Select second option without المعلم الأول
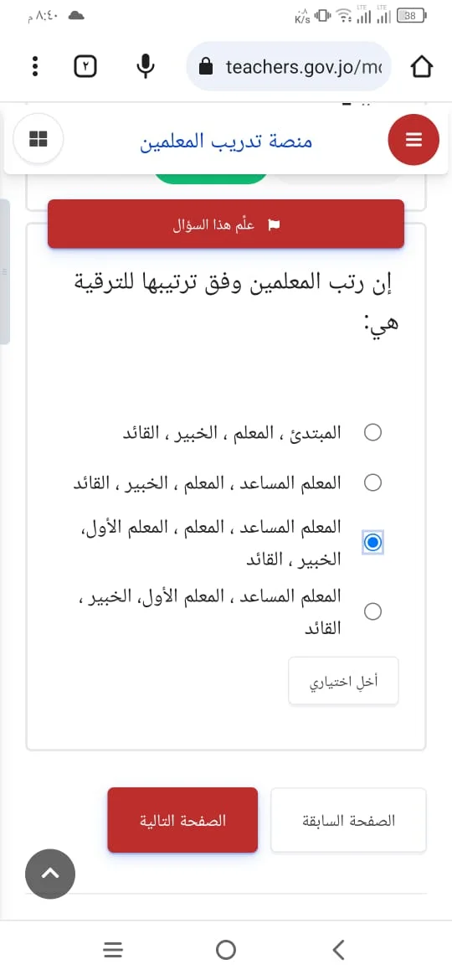452x980 pixels. [372, 482]
